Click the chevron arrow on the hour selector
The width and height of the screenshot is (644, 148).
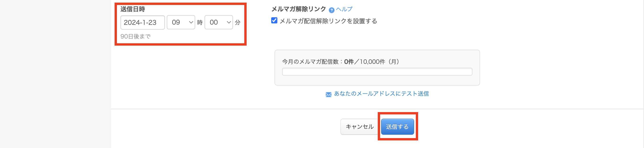pyautogui.click(x=191, y=22)
